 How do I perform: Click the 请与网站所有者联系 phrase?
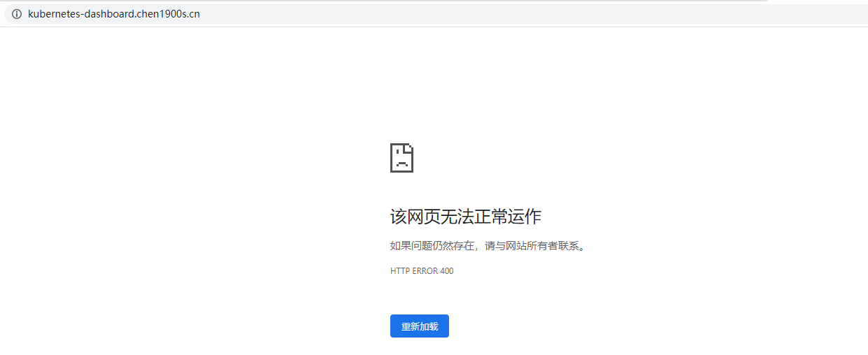(533, 246)
